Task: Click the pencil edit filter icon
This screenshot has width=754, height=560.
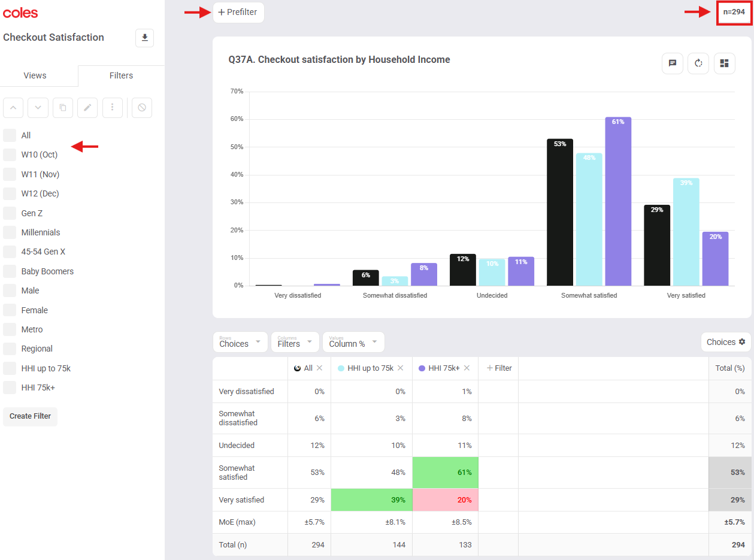Action: (x=87, y=108)
